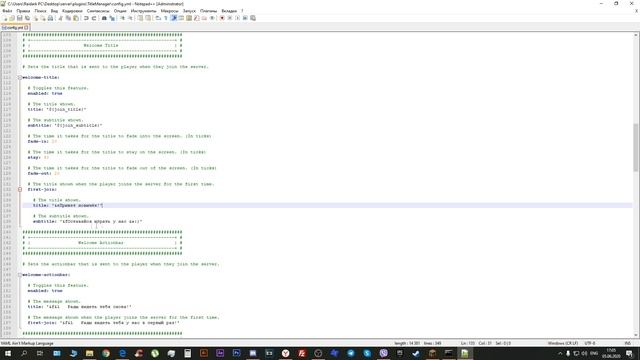This screenshot has height=360, width=640.
Task: Click the Stop recording macro icon
Action: click(x=230, y=18)
